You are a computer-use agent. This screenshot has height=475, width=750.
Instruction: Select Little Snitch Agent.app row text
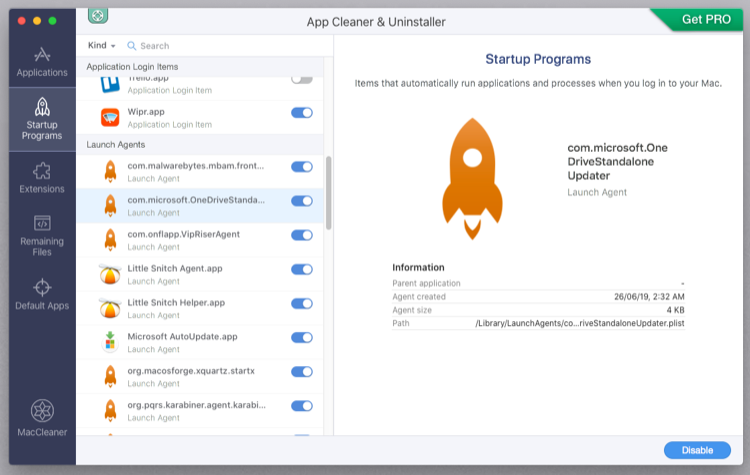[x=175, y=268]
